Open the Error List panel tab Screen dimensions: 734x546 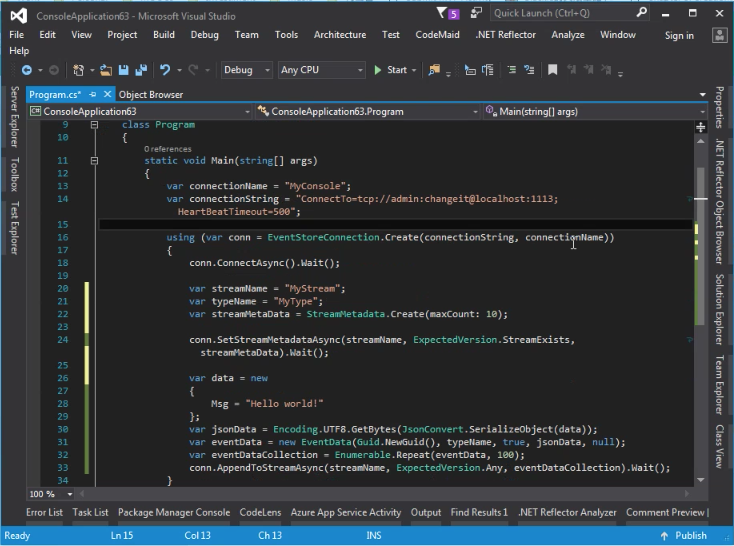(44, 512)
